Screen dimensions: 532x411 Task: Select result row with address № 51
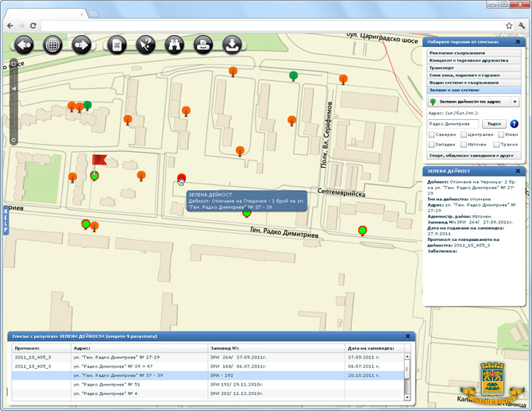[x=208, y=385]
